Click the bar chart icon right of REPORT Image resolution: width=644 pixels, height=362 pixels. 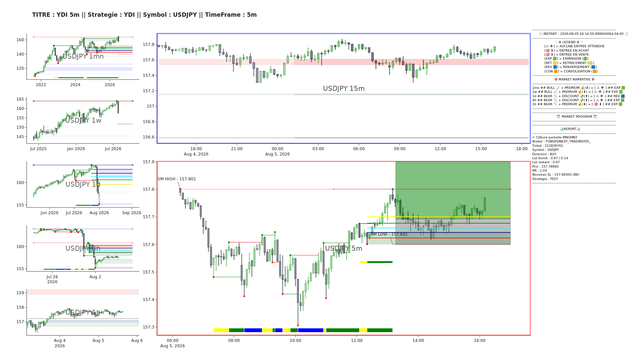pyautogui.click(x=578, y=129)
